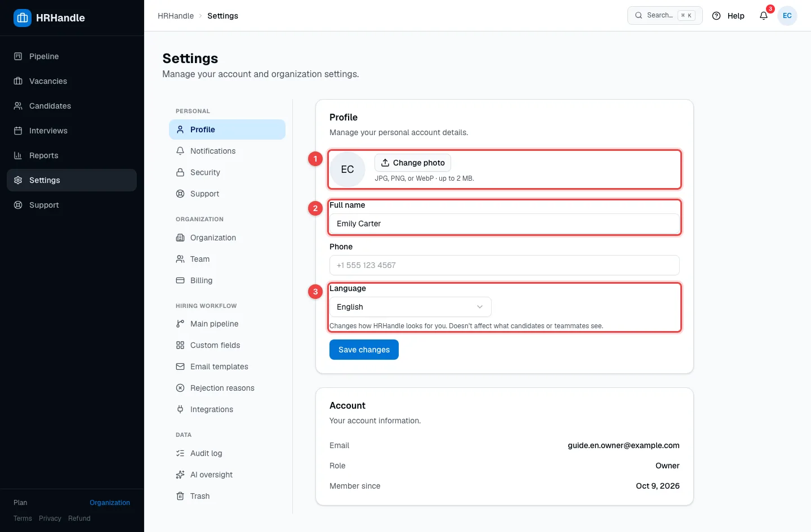Open AI oversight settings

pyautogui.click(x=227, y=475)
